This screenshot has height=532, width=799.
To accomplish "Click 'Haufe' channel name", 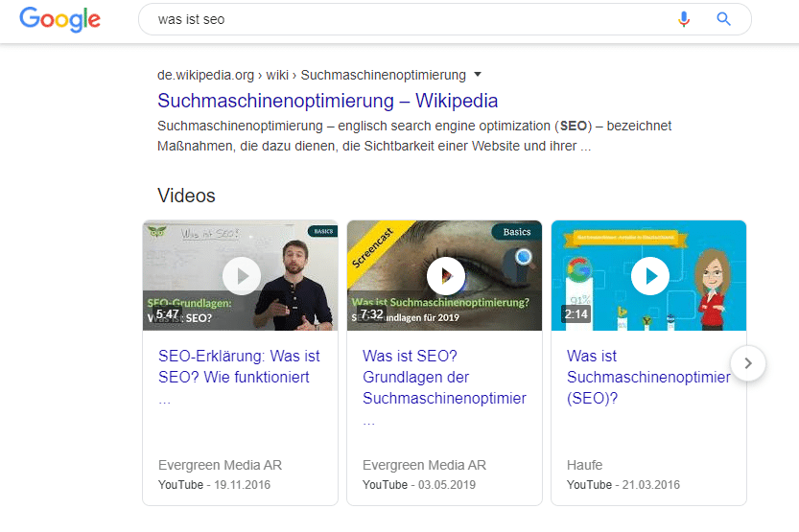I will click(x=584, y=465).
